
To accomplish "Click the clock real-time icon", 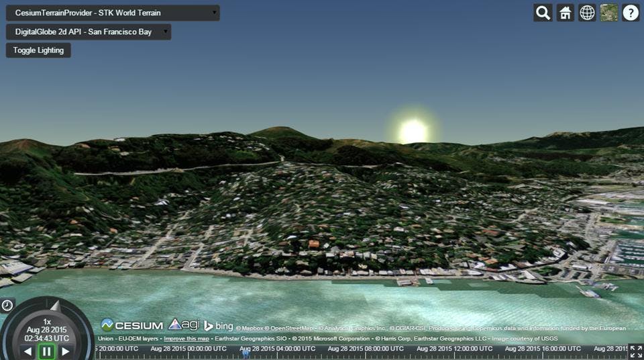I will click(7, 306).
